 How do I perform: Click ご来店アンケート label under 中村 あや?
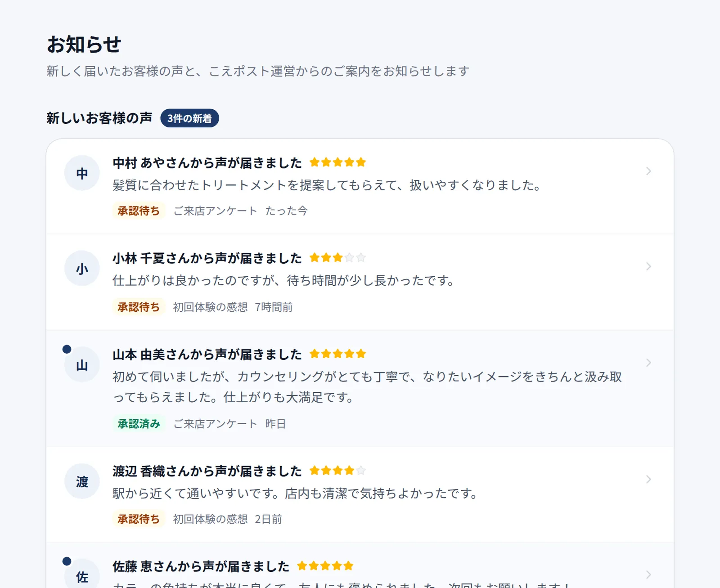point(215,211)
